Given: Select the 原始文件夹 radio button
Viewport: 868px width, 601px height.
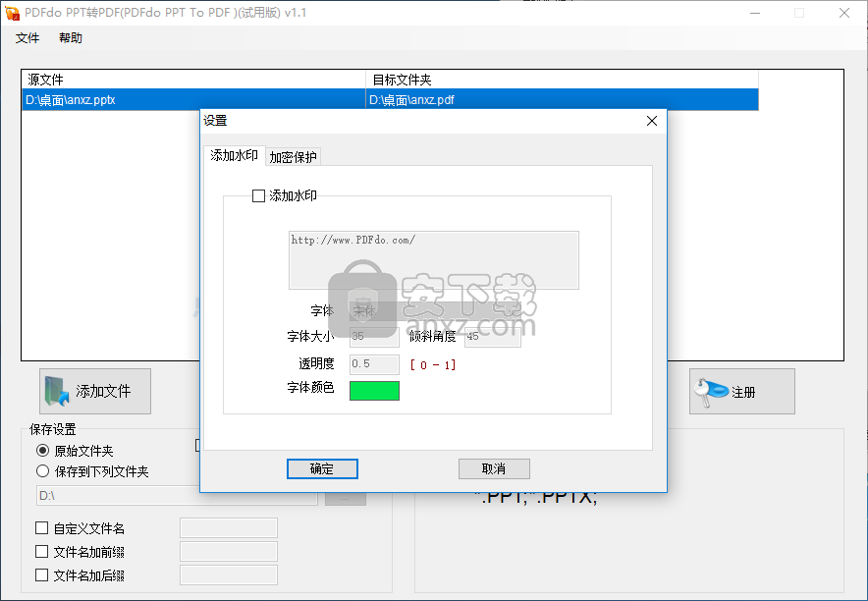Looking at the screenshot, I should (x=42, y=451).
